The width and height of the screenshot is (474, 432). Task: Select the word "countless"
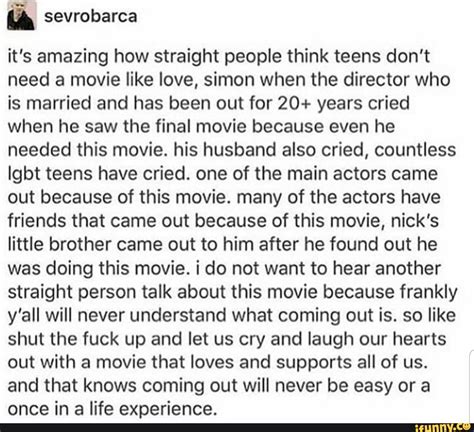point(415,150)
